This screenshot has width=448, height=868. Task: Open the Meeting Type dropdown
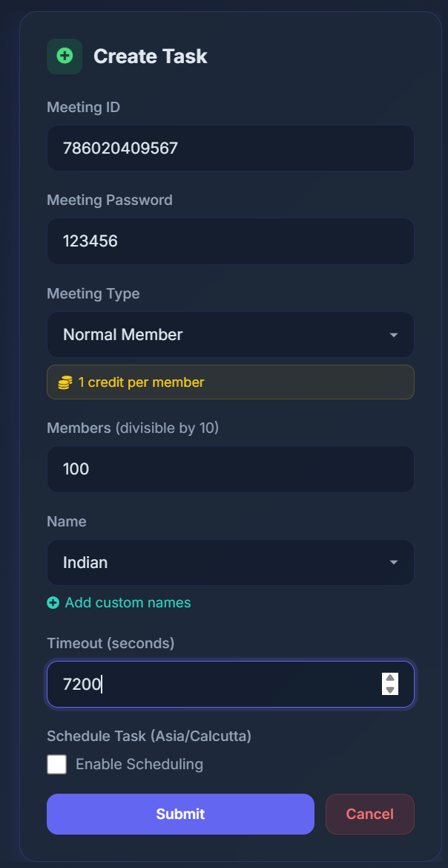click(230, 335)
